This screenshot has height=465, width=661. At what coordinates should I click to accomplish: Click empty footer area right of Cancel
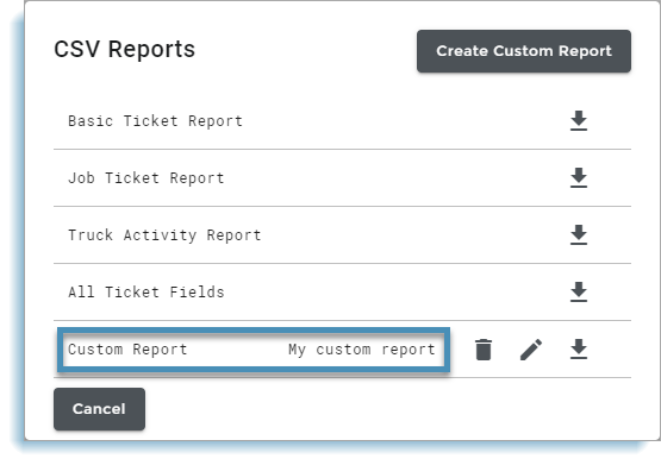click(x=388, y=409)
